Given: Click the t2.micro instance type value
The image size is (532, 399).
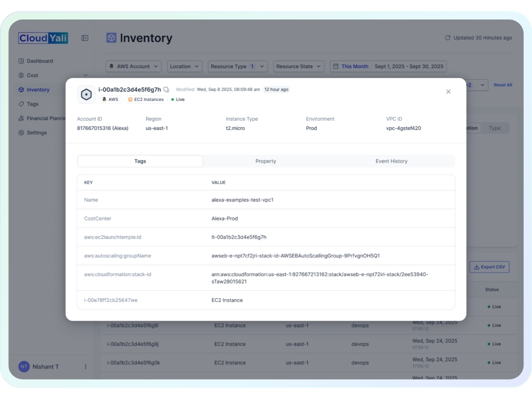Looking at the screenshot, I should (x=235, y=129).
